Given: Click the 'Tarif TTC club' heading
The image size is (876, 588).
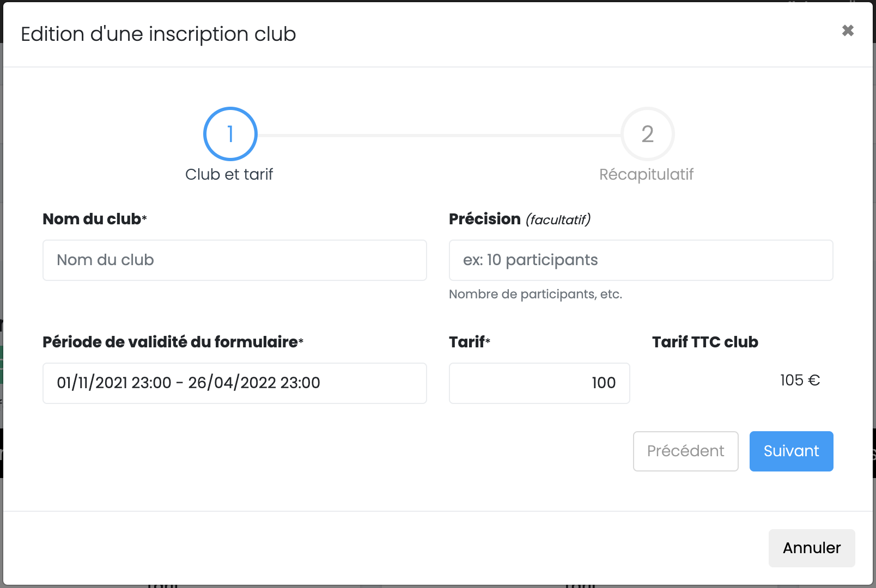Looking at the screenshot, I should click(705, 342).
